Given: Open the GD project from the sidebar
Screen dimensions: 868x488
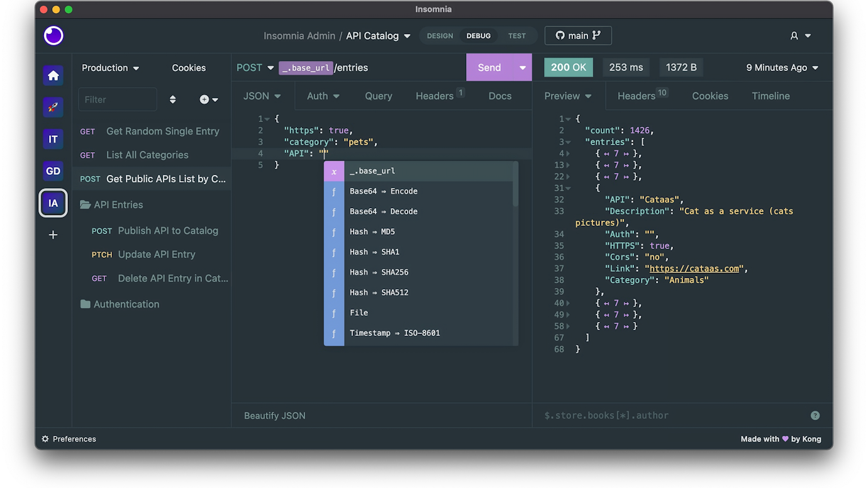Looking at the screenshot, I should click(53, 170).
